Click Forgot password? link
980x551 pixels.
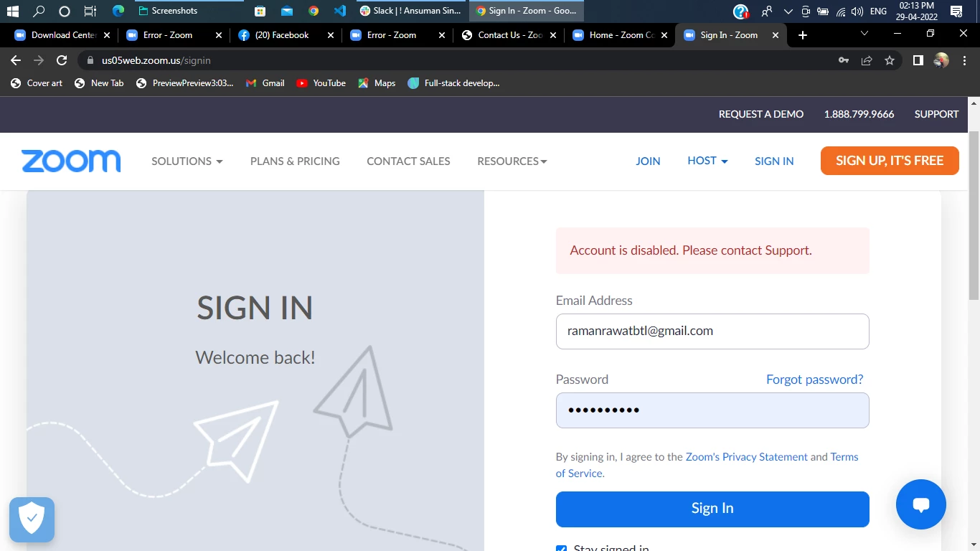pos(814,380)
